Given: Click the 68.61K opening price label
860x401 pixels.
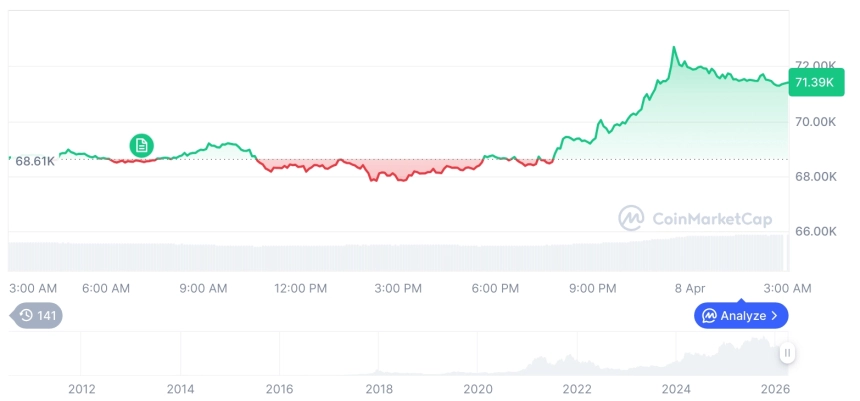Looking at the screenshot, I should coord(35,161).
